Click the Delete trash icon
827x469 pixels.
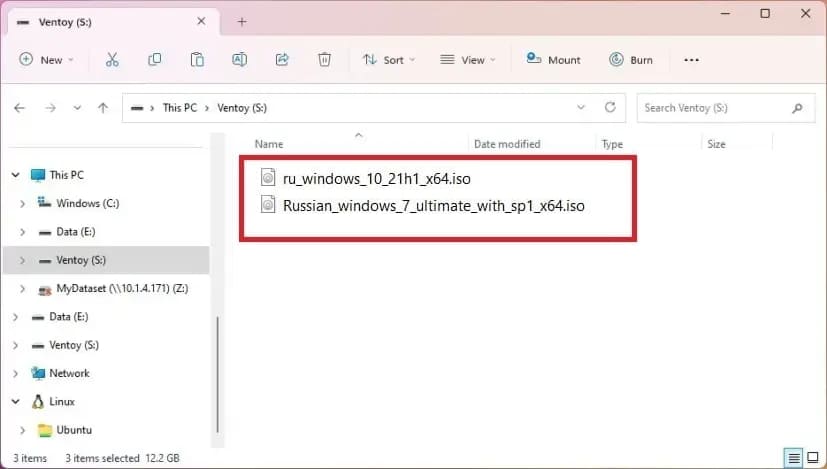point(324,60)
